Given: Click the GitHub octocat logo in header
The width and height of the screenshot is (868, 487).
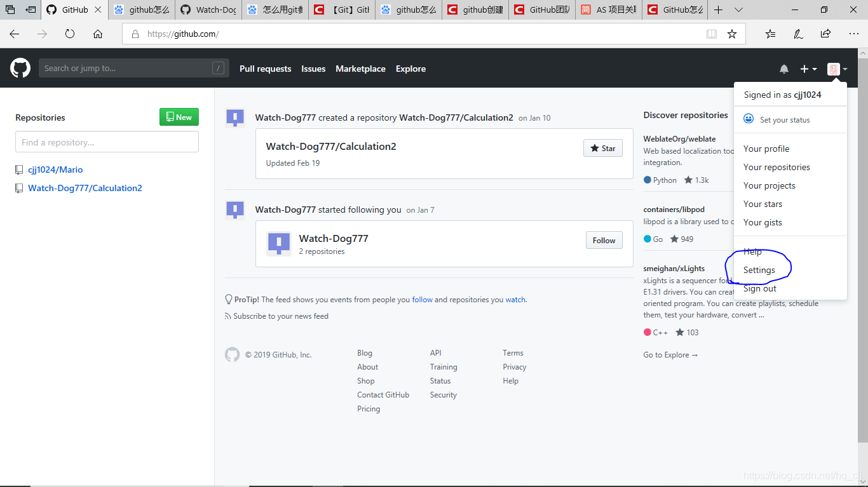Looking at the screenshot, I should click(20, 68).
